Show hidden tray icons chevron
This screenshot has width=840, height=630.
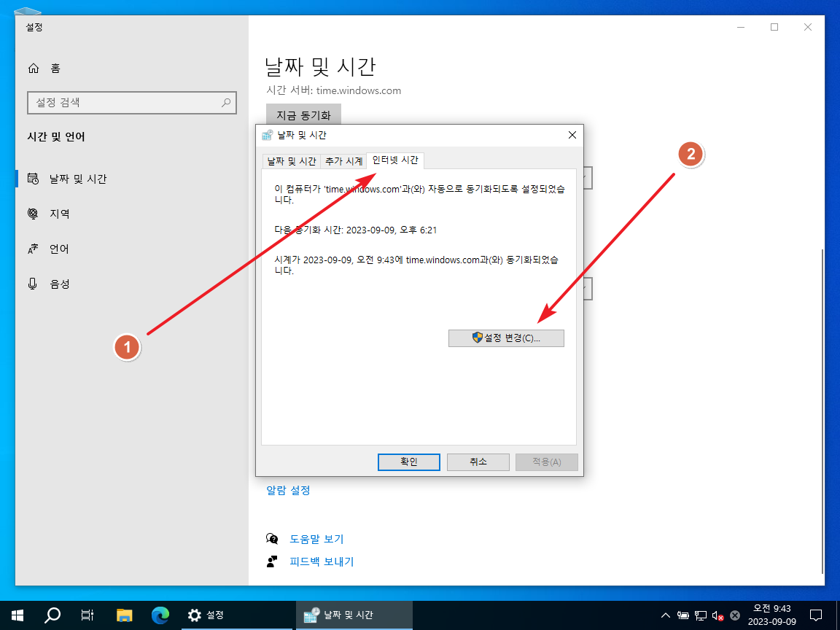coord(665,615)
